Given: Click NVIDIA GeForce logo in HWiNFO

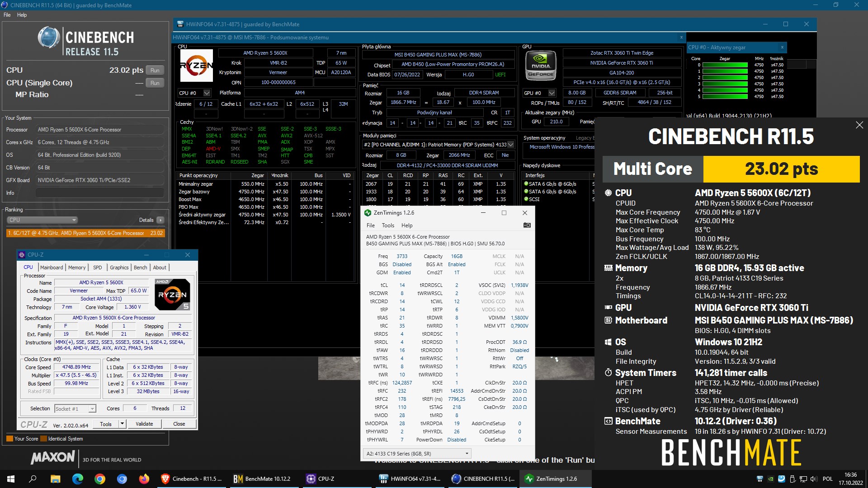Looking at the screenshot, I should point(541,66).
